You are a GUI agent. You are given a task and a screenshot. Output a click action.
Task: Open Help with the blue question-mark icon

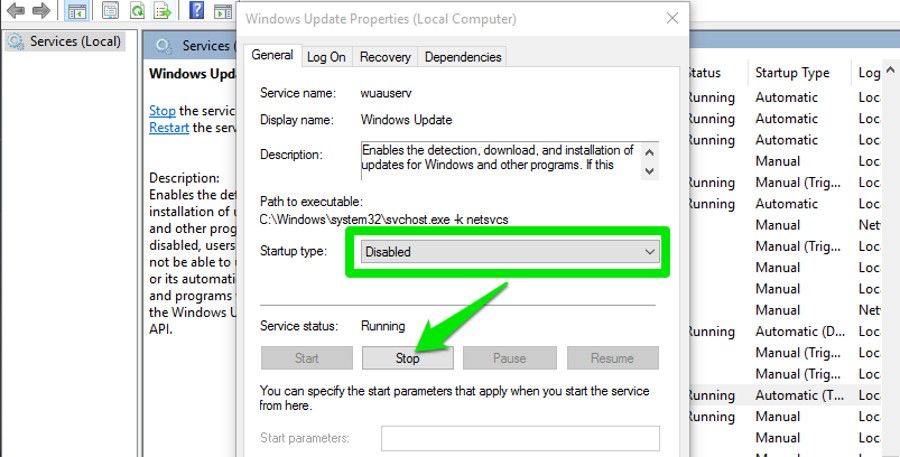pos(196,10)
